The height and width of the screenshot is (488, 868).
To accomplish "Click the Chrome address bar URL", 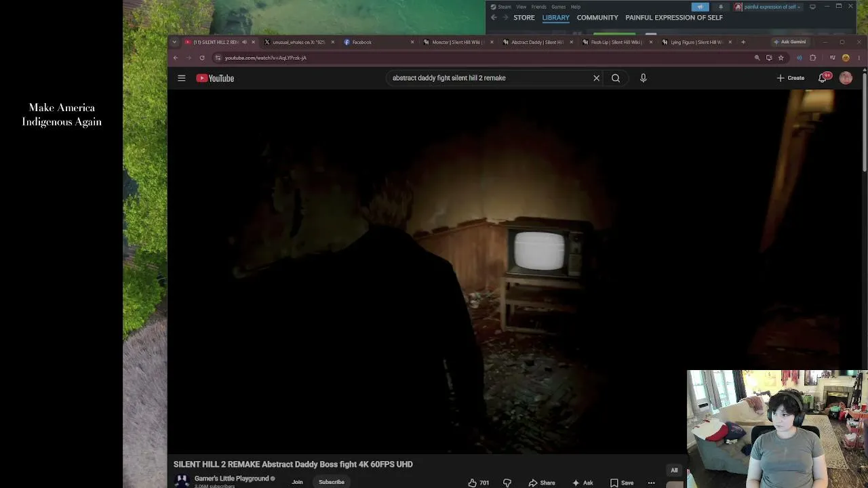I will click(x=266, y=58).
